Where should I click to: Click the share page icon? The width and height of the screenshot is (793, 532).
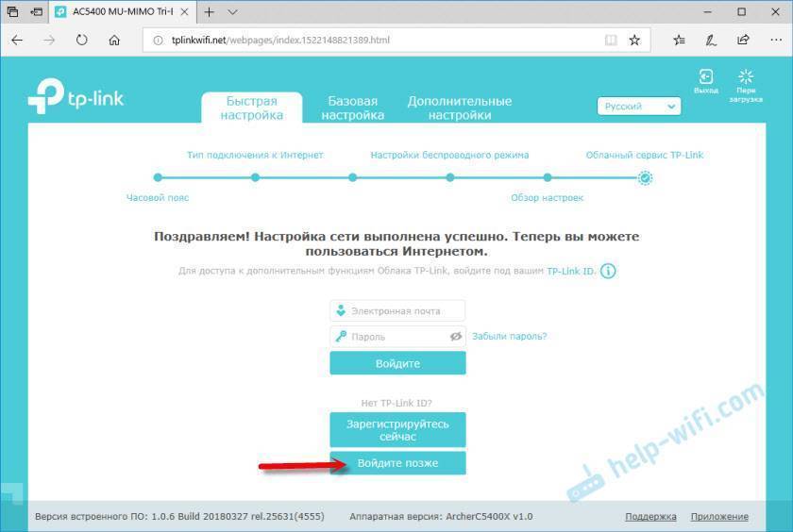click(743, 40)
